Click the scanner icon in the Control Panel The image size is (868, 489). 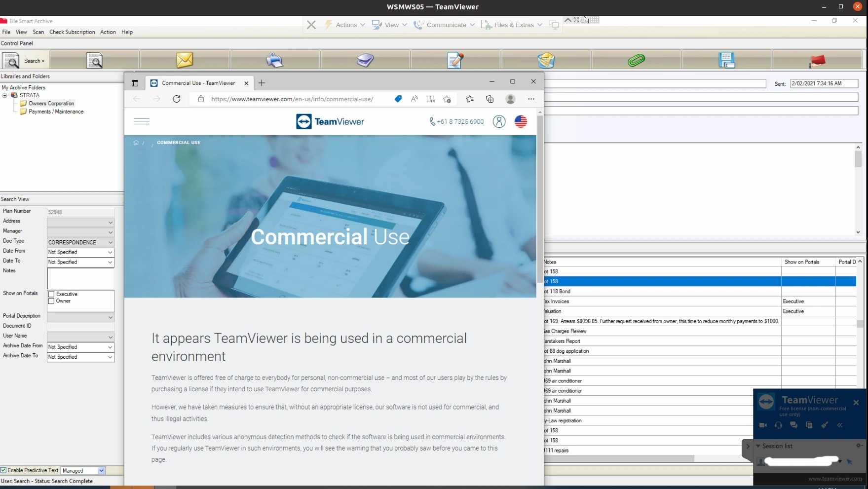coord(365,60)
